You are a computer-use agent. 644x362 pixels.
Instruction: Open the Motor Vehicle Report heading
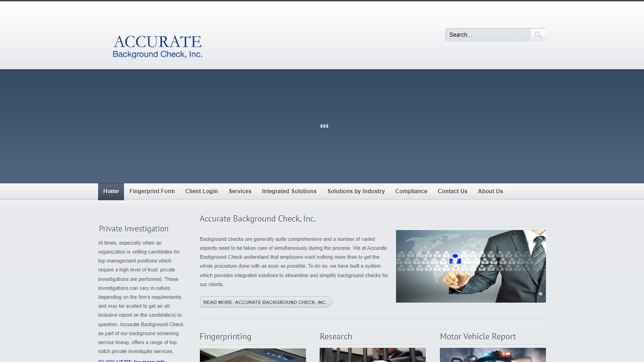click(478, 337)
